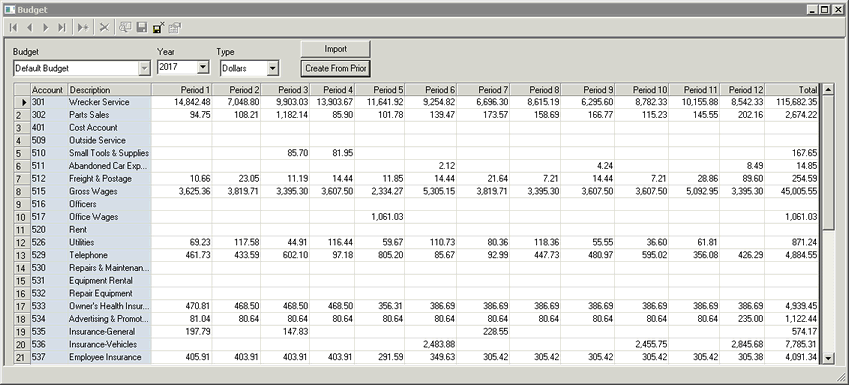
Task: Click Gross Wages total 45,005.55
Action: tap(792, 192)
